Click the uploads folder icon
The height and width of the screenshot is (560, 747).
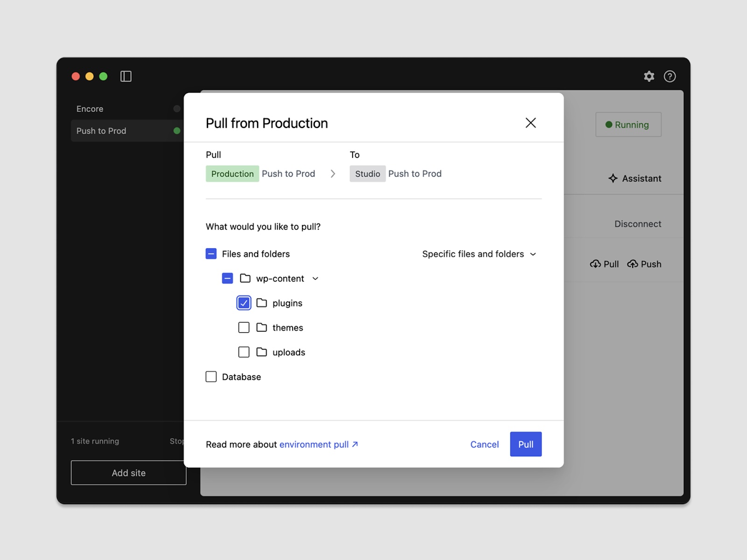click(261, 352)
